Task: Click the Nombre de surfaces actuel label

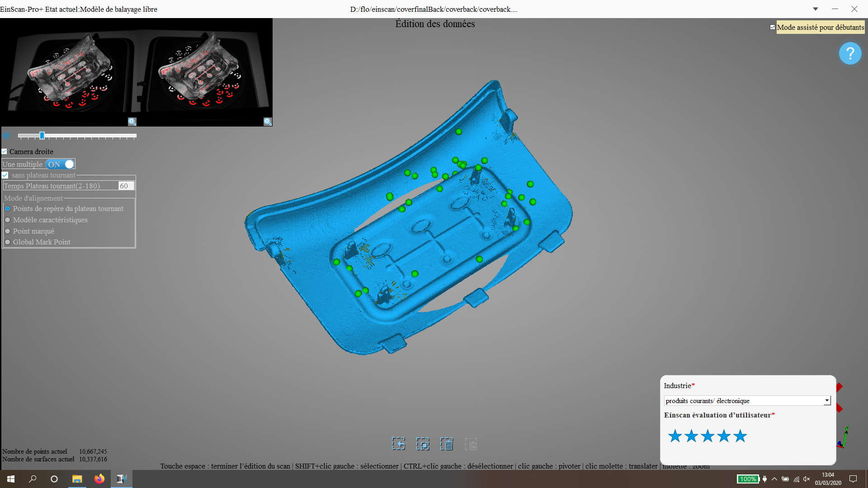Action: pos(38,459)
